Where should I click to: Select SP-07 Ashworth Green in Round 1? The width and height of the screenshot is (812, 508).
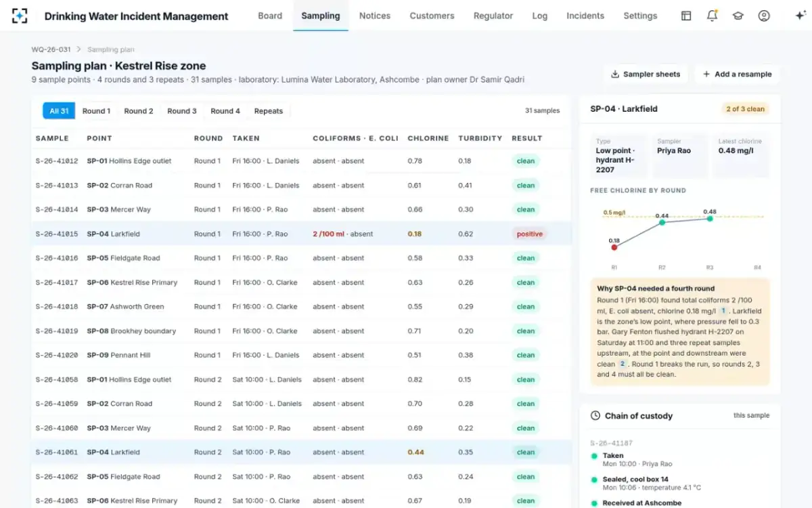[301, 307]
